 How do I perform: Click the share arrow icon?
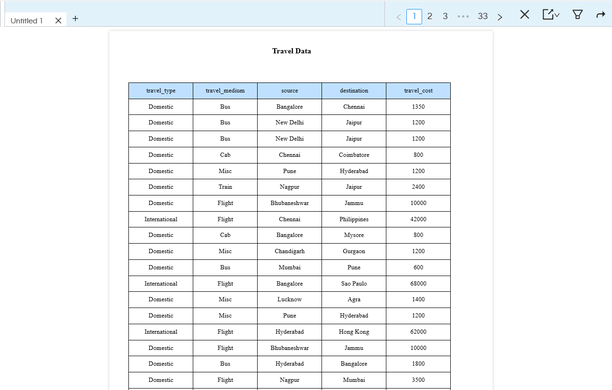[x=600, y=15]
